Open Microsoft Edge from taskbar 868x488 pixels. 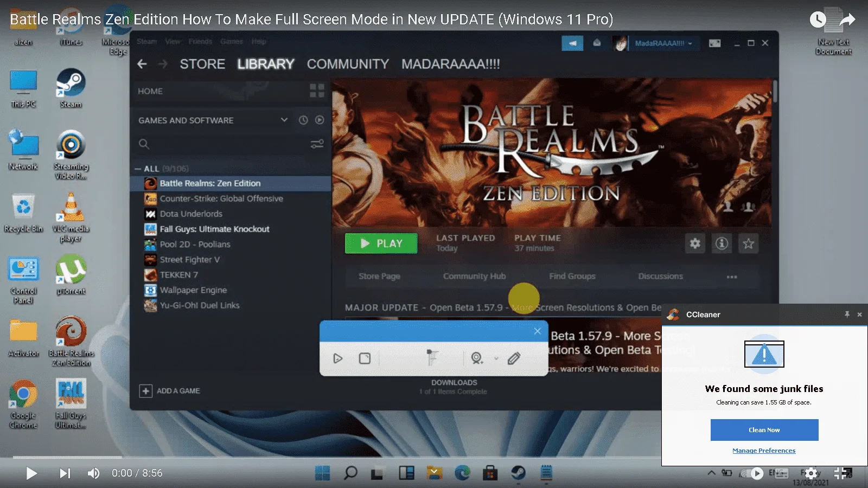462,473
